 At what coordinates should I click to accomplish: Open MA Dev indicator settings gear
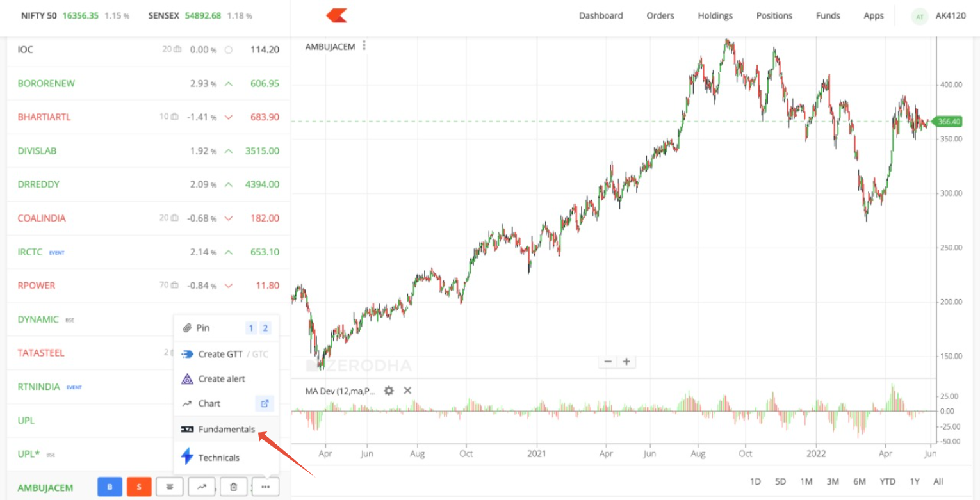[388, 391]
